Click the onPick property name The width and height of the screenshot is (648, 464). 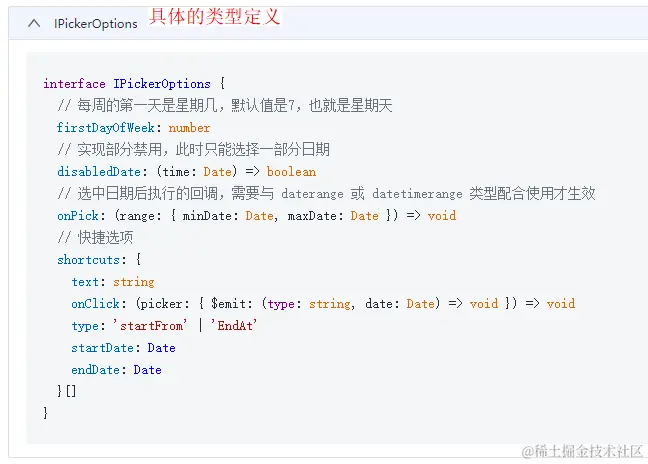78,216
